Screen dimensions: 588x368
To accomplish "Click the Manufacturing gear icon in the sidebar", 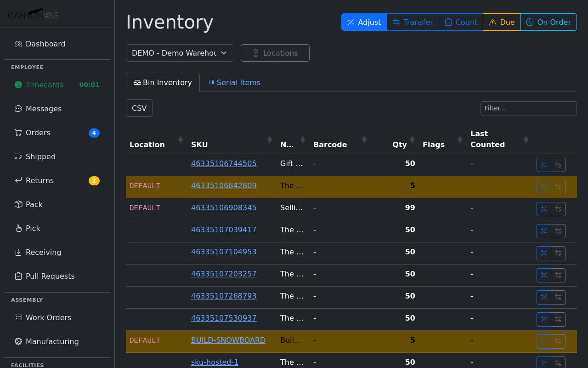I will [18, 341].
